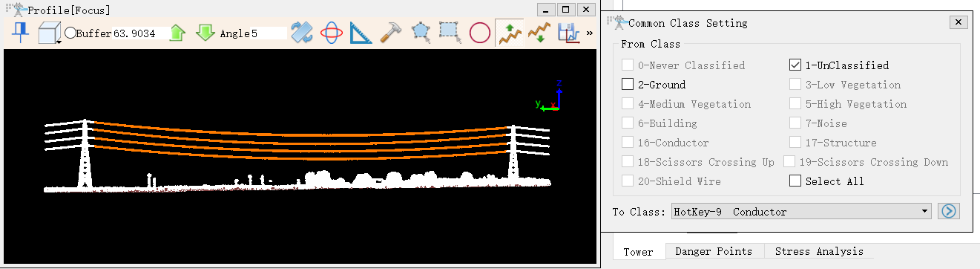
Task: Click the blue rotate profile icon
Action: coord(302,33)
